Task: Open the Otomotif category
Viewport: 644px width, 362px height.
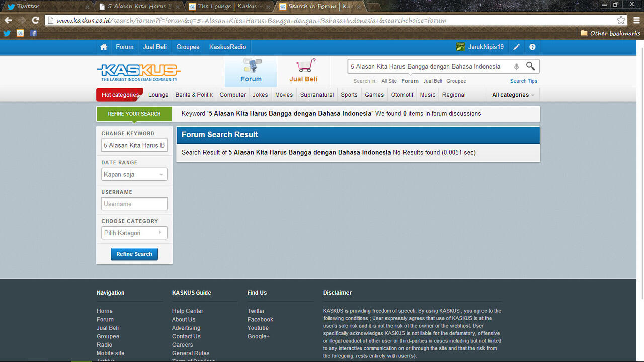Action: pos(403,95)
